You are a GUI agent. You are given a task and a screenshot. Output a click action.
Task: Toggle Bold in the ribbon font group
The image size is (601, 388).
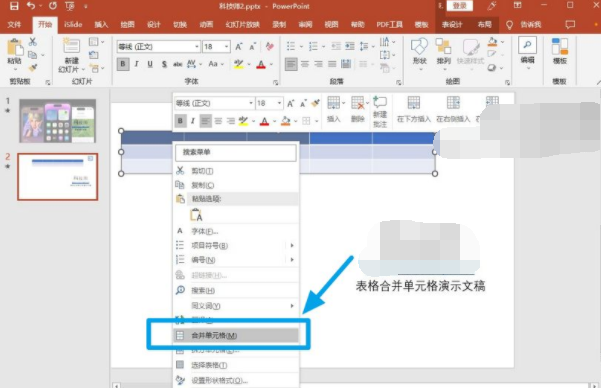123,64
